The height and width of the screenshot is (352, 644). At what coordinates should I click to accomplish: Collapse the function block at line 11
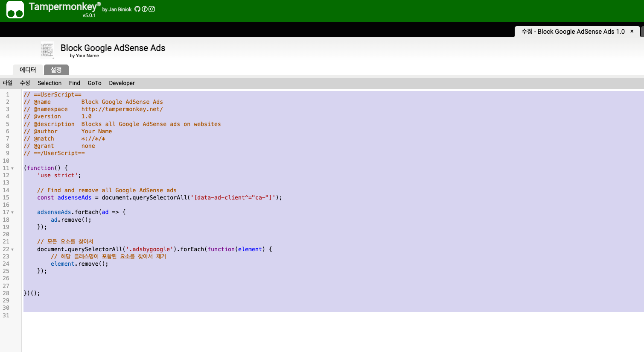coord(12,168)
